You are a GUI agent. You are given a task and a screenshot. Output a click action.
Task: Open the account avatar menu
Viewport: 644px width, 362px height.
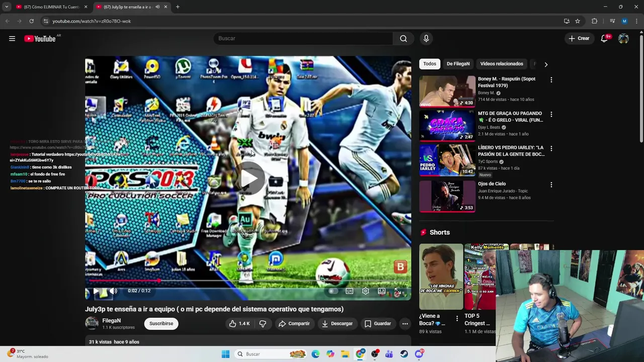tap(623, 39)
